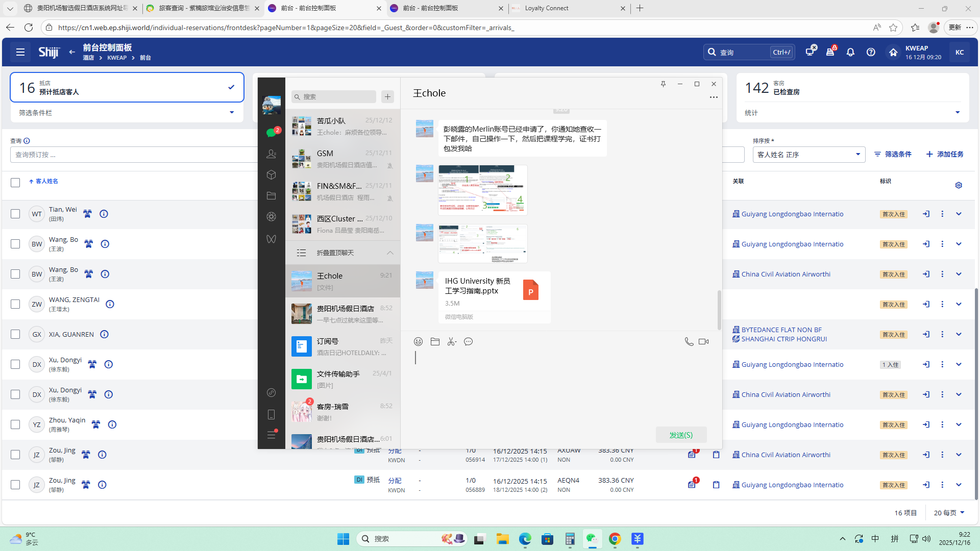Image resolution: width=980 pixels, height=551 pixels.
Task: Click the 发送(S) send button
Action: coord(681,435)
